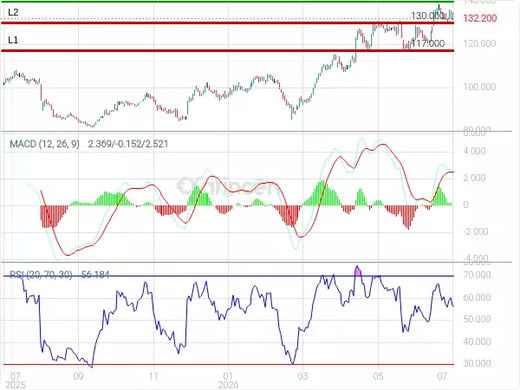Click the 05 date axis label

tap(378, 376)
